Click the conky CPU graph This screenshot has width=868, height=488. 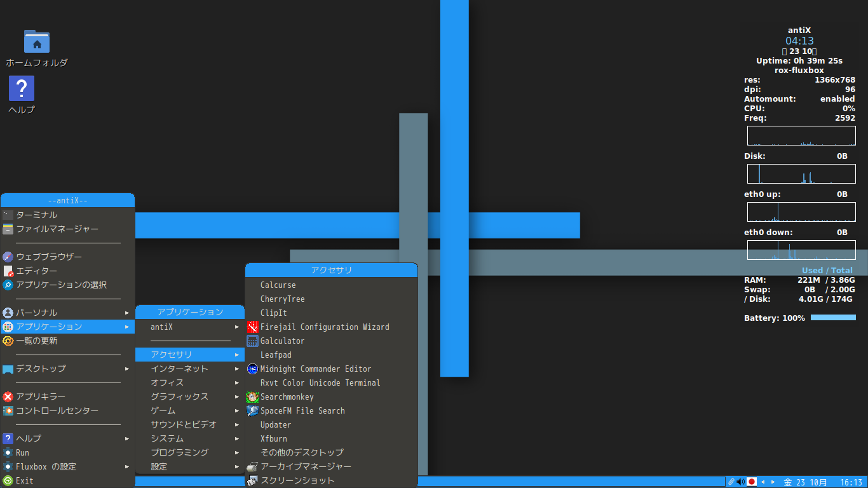(x=801, y=136)
